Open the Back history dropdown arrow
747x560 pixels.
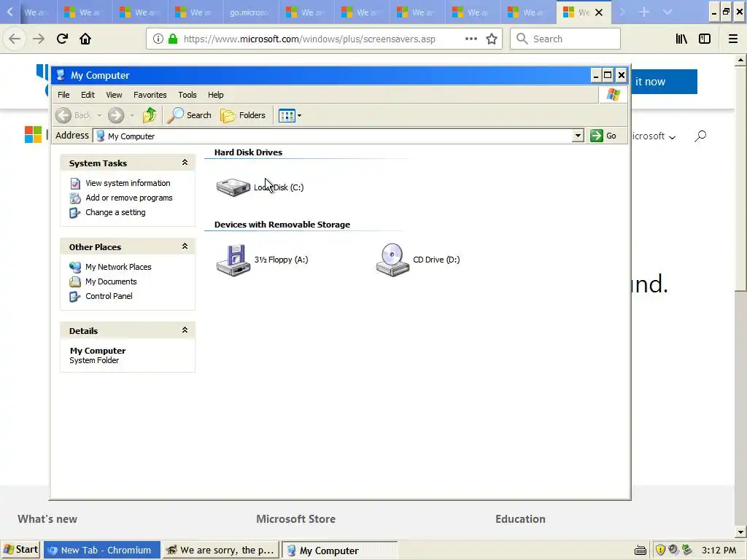pyautogui.click(x=99, y=115)
